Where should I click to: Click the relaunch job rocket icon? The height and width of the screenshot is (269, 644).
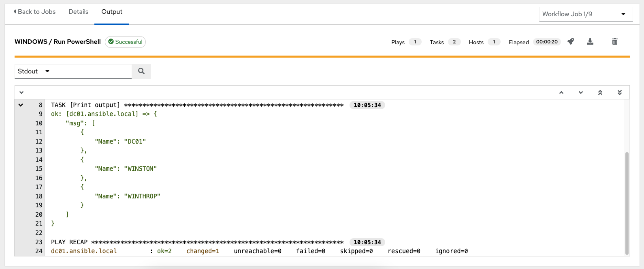click(x=571, y=41)
